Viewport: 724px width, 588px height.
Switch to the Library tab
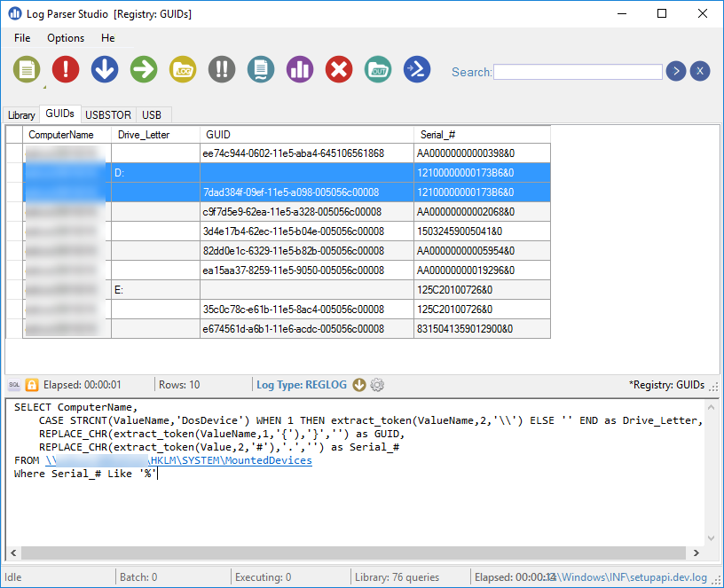(21, 115)
